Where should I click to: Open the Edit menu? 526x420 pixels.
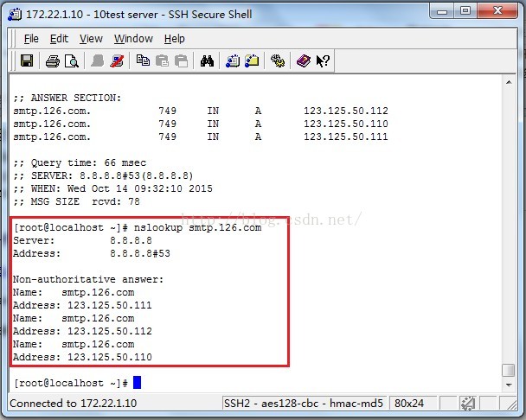click(59, 39)
